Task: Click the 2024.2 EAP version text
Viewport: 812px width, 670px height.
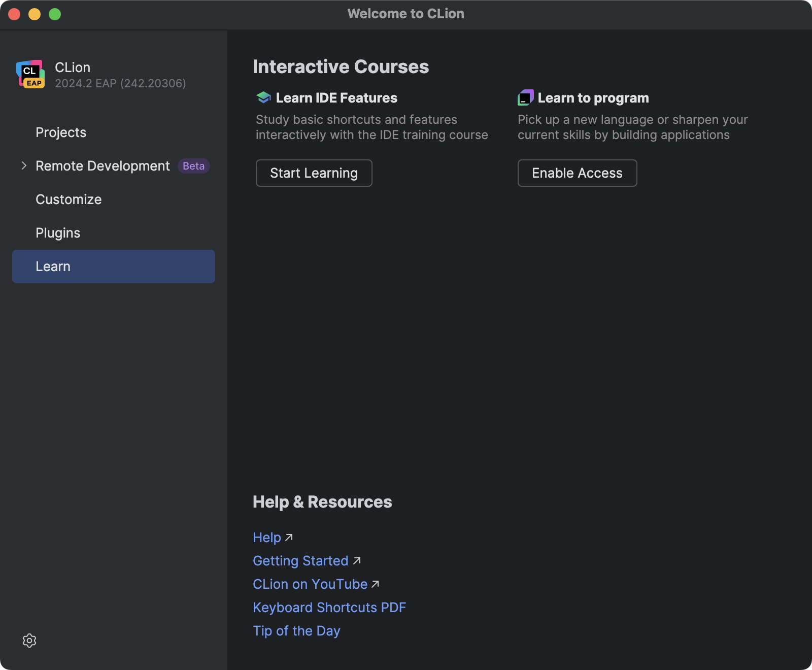Action: click(120, 83)
